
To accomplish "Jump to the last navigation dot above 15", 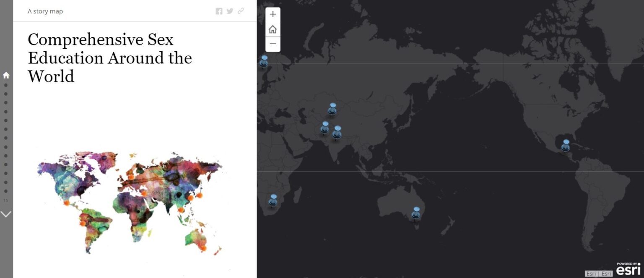I will click(x=6, y=191).
